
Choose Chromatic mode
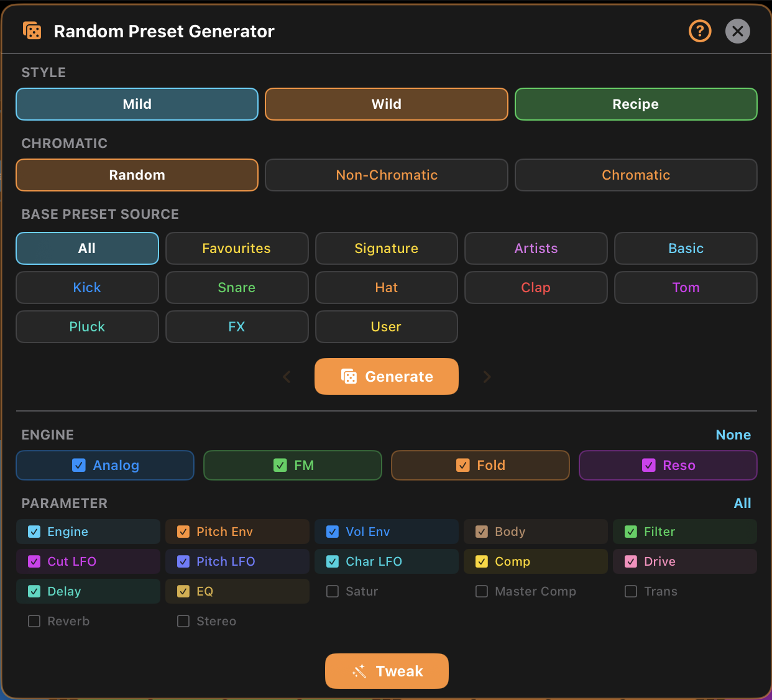coord(636,175)
